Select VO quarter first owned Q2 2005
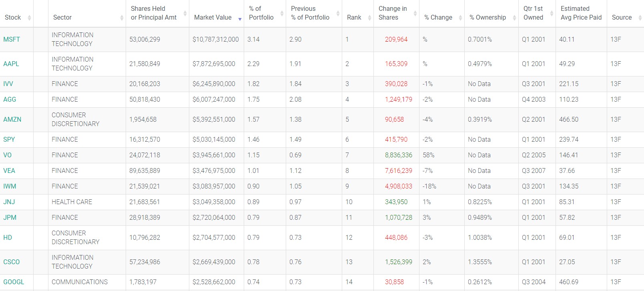 pyautogui.click(x=534, y=155)
